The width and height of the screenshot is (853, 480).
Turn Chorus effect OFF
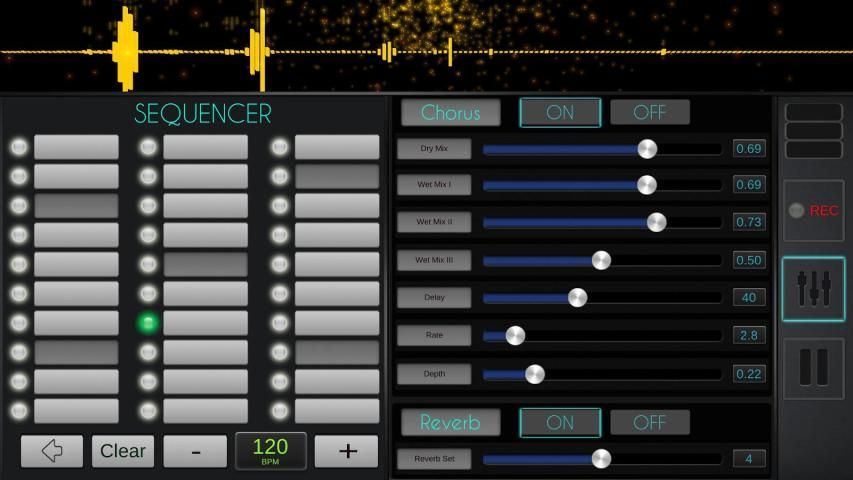coord(650,113)
